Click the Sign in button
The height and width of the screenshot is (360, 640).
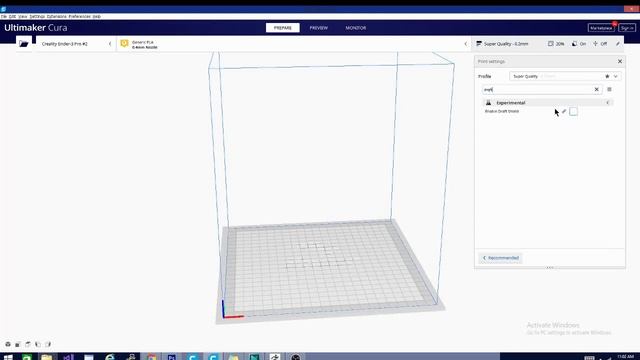(x=627, y=28)
